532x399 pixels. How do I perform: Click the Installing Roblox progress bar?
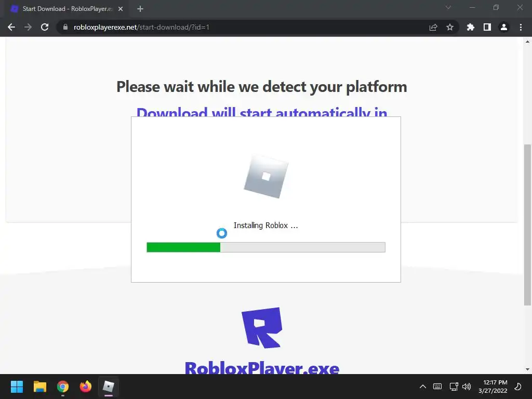(x=266, y=247)
